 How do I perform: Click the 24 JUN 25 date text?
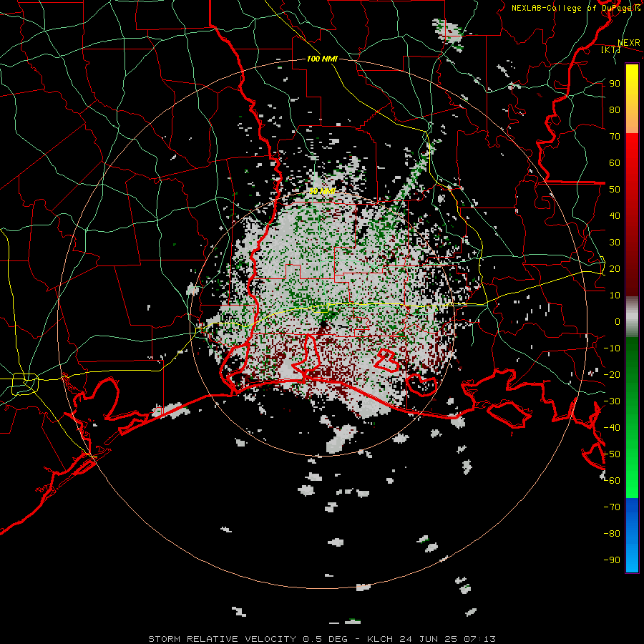click(429, 639)
